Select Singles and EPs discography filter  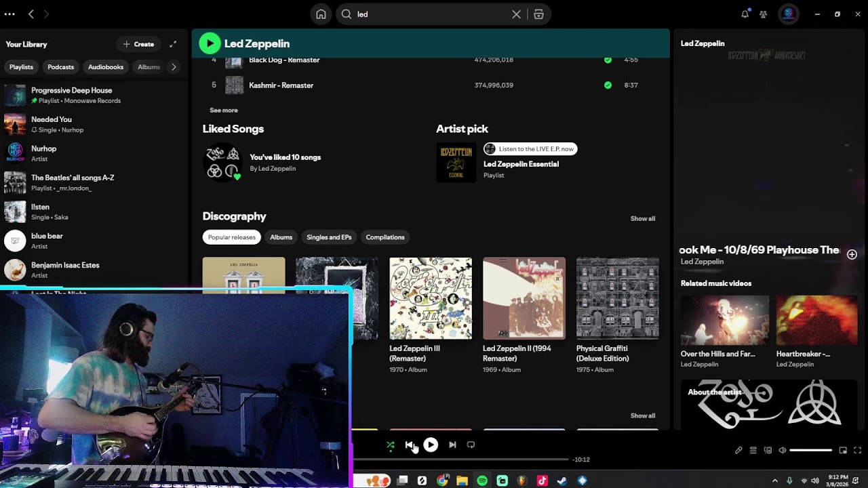[329, 237]
